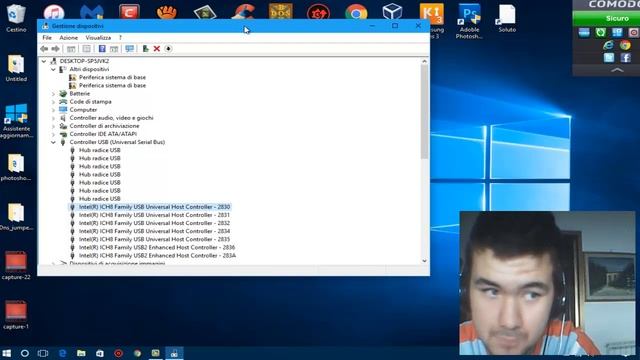Image resolution: width=640 pixels, height=360 pixels.
Task: Open the File menu
Action: [x=47, y=38]
